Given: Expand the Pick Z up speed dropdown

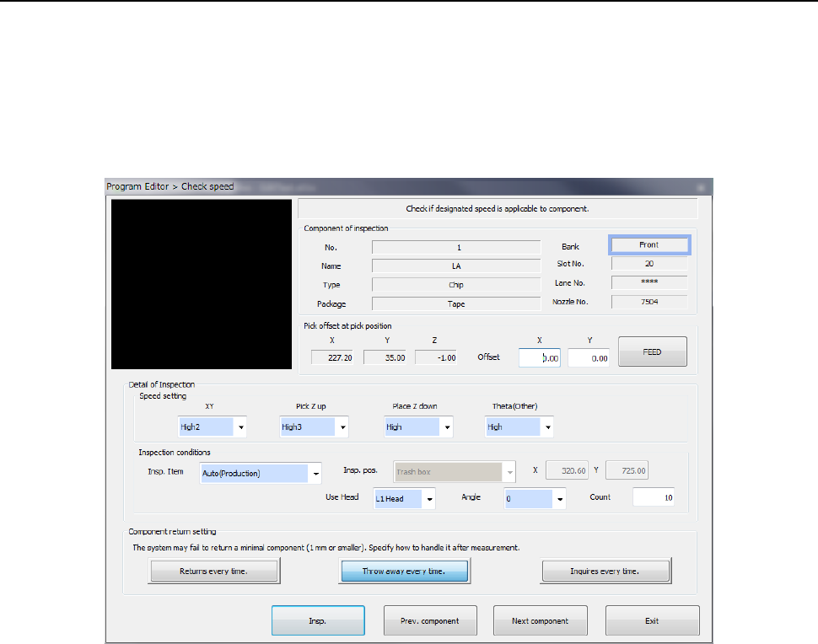Looking at the screenshot, I should pos(314,427).
